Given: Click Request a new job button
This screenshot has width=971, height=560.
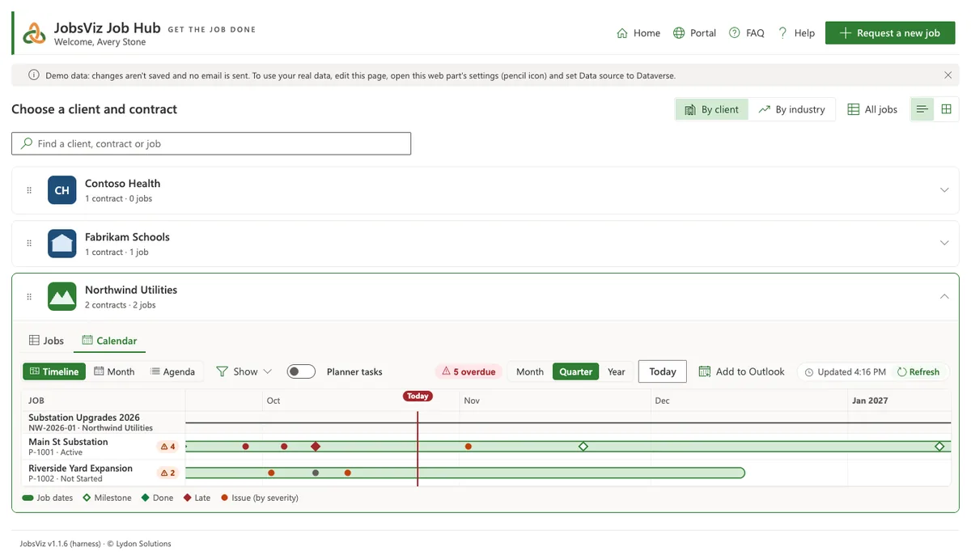Looking at the screenshot, I should [890, 33].
